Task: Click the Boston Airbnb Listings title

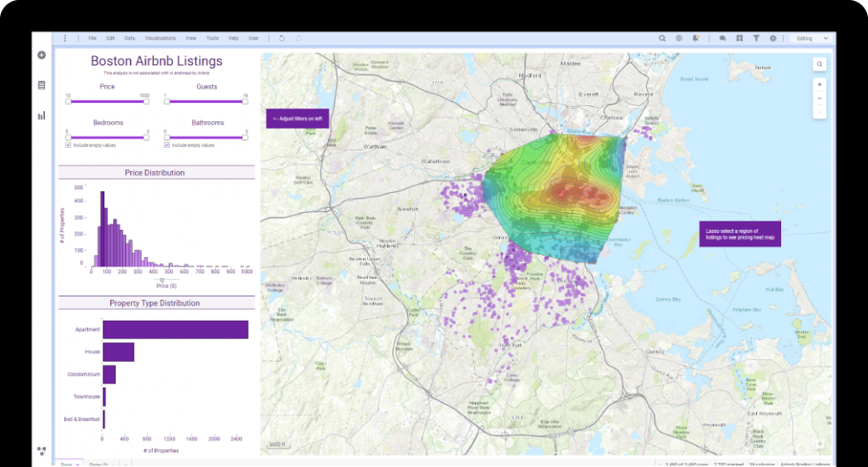Action: [157, 61]
